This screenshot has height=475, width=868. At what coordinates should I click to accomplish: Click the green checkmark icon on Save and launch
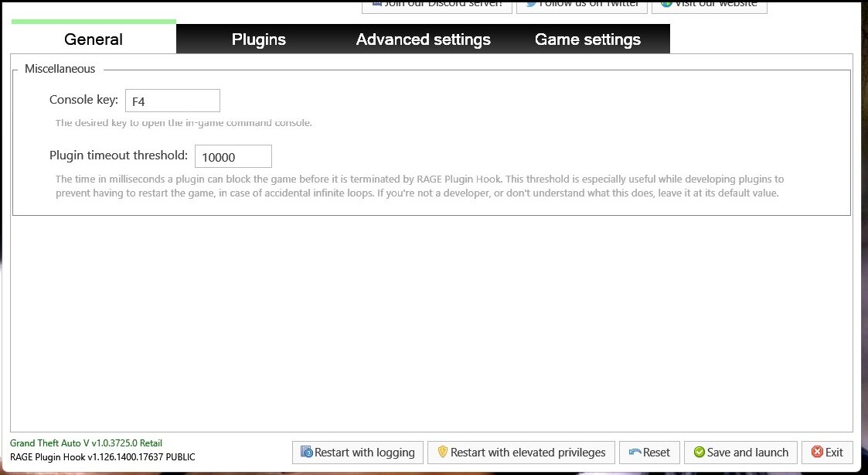700,453
